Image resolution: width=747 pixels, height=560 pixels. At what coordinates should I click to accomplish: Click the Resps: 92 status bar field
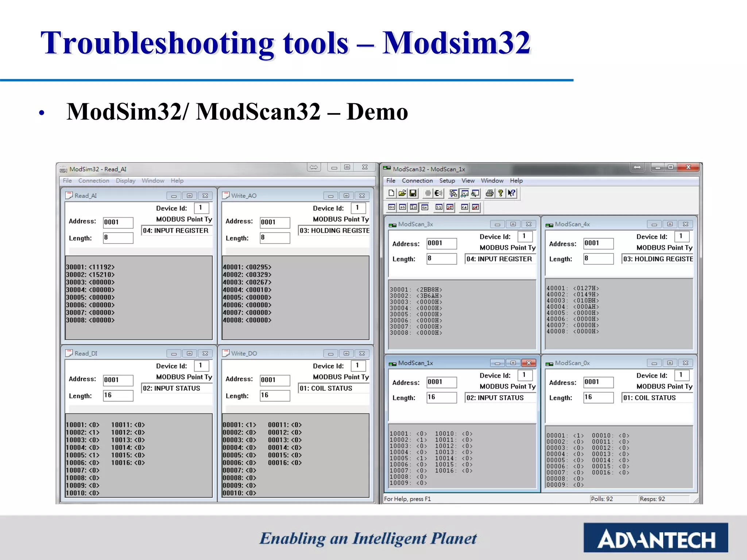(x=664, y=499)
